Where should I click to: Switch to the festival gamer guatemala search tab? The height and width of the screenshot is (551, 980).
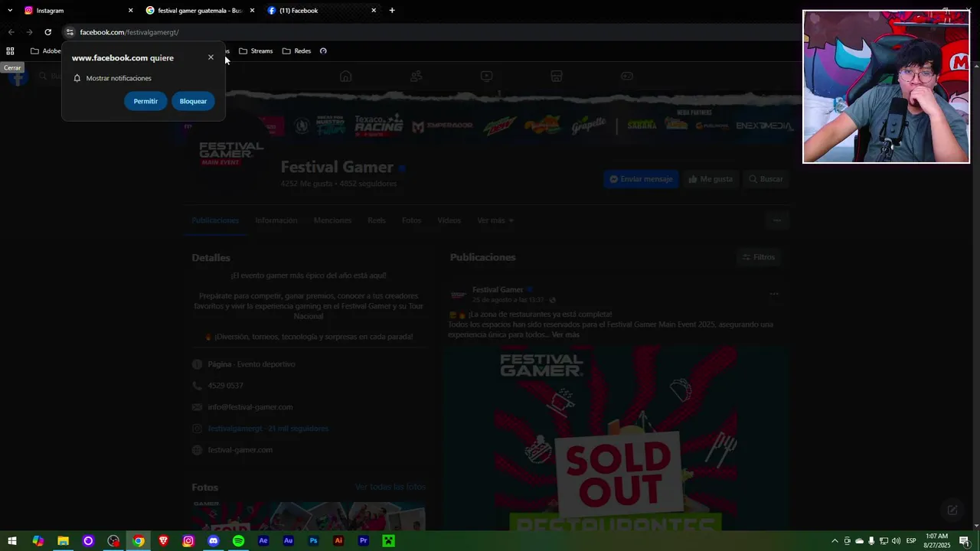(x=199, y=11)
